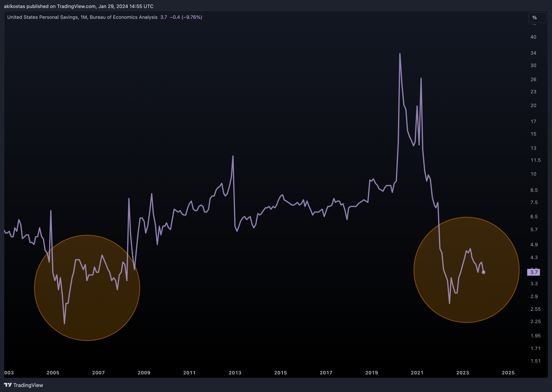Click the 20 value on price axis
Viewport: 552px width, 392px height.
pyautogui.click(x=533, y=106)
